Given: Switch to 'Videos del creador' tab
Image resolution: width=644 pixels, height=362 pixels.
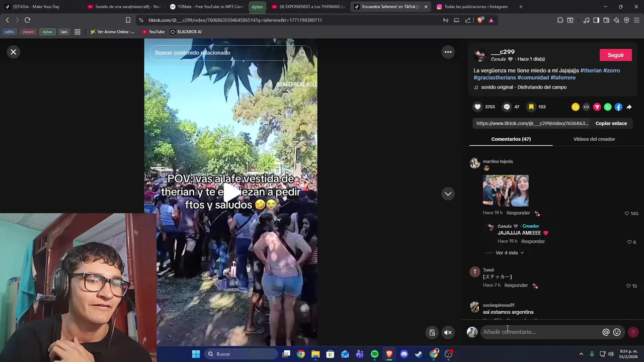Looking at the screenshot, I should coord(594,139).
